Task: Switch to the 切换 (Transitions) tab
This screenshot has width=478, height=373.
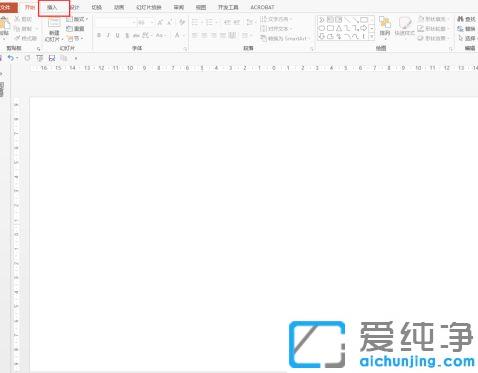Action: 96,7
